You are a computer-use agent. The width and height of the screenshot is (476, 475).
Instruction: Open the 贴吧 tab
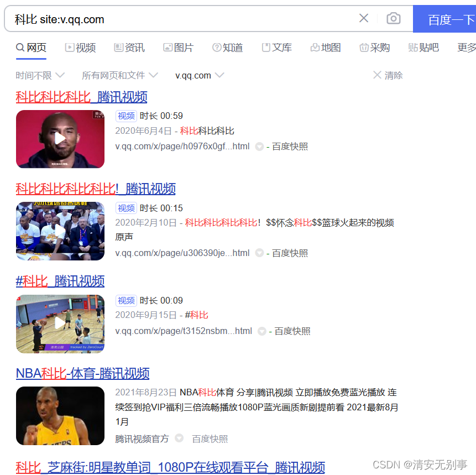coord(424,48)
